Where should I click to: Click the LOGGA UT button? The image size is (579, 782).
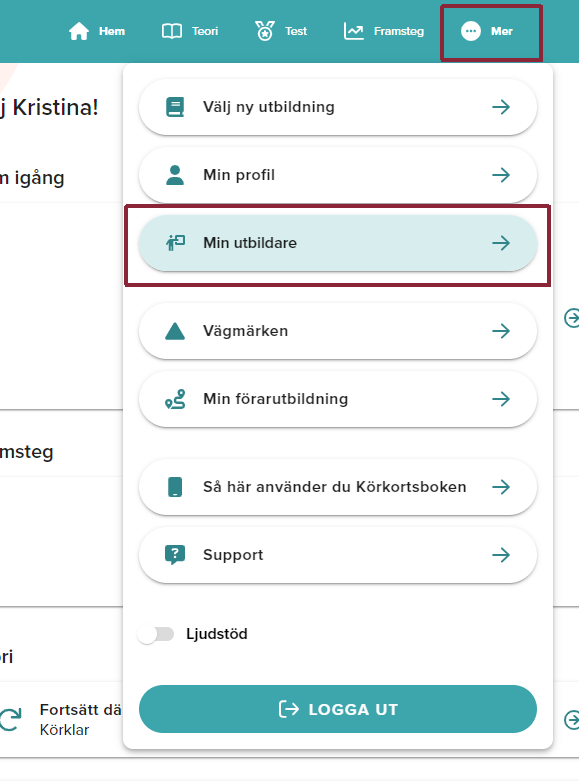338,709
